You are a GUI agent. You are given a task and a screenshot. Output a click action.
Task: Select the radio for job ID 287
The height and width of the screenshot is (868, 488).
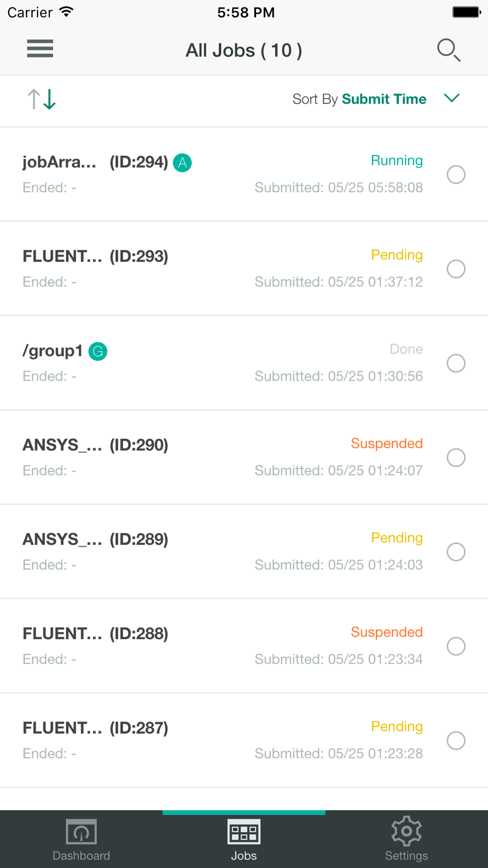(x=456, y=741)
